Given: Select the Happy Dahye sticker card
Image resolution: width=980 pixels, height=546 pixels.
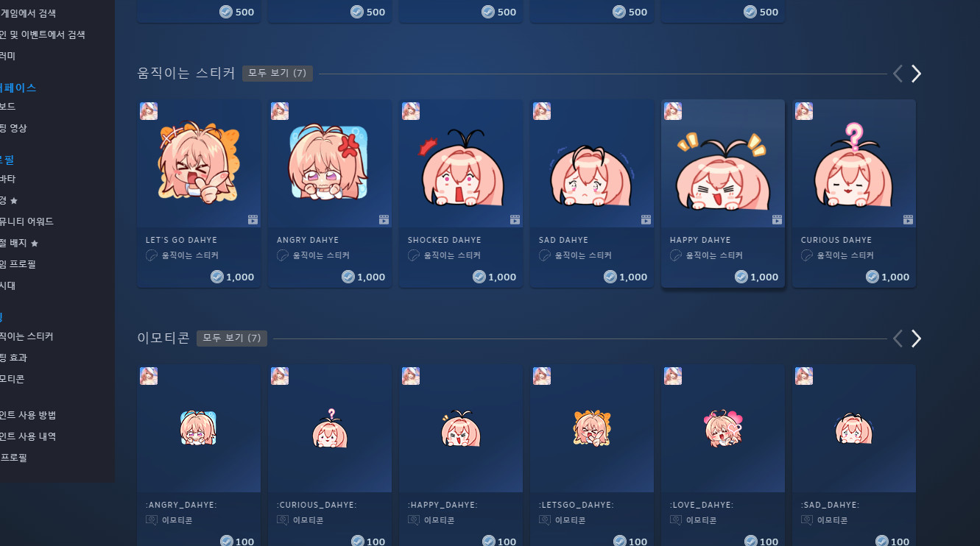Looking at the screenshot, I should [x=723, y=194].
